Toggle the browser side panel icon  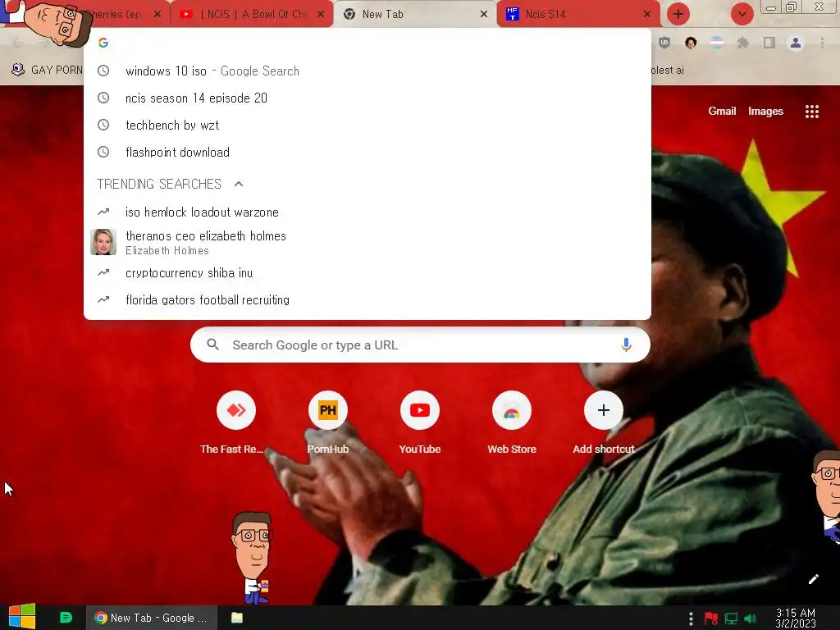[769, 43]
